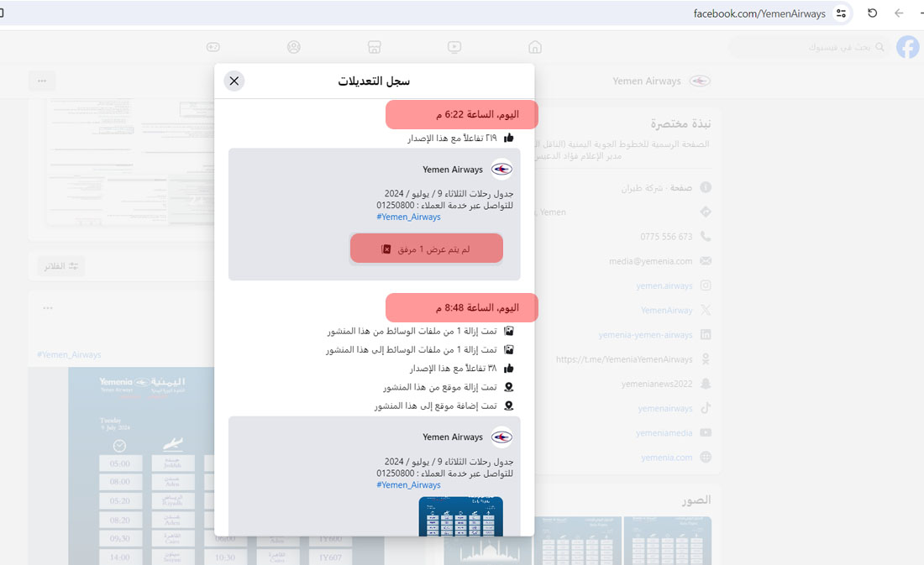Image resolution: width=924 pixels, height=565 pixels.
Task: Open the Groups/Profile tab icon
Action: pos(294,47)
